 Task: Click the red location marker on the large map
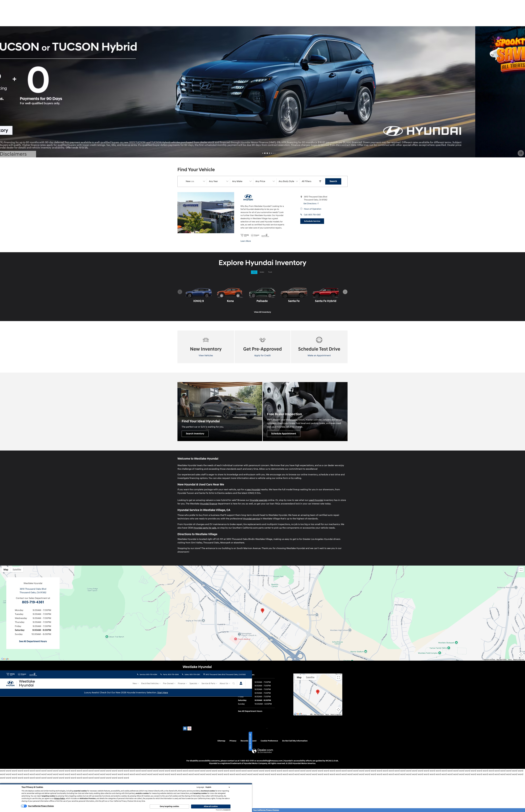tap(262, 611)
